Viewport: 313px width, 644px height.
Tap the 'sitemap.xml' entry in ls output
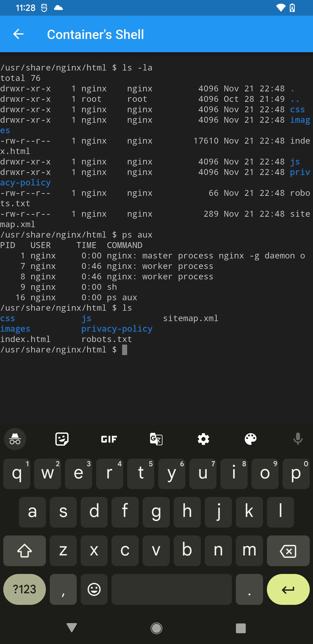191,318
